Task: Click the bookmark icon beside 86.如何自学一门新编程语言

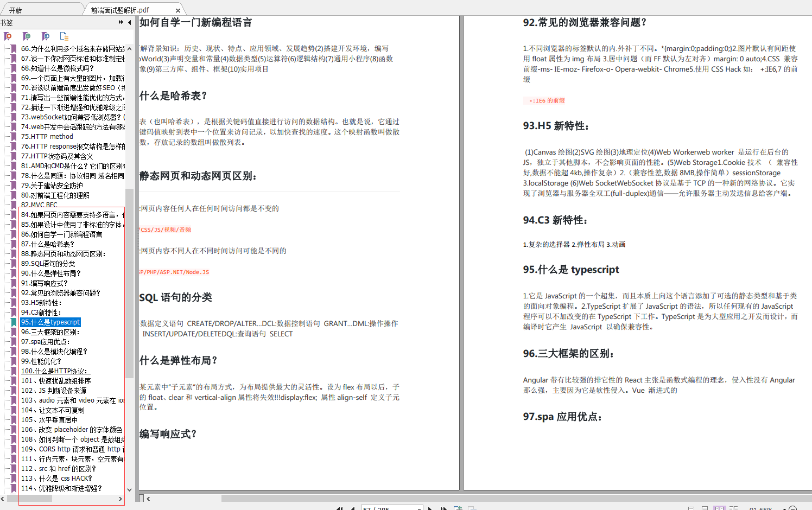Action: pyautogui.click(x=14, y=234)
